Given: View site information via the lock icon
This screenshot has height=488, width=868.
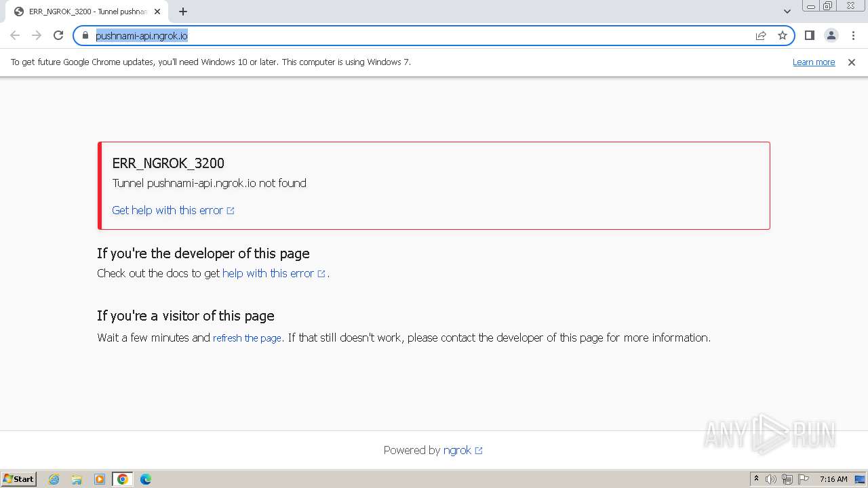Looking at the screenshot, I should 85,35.
